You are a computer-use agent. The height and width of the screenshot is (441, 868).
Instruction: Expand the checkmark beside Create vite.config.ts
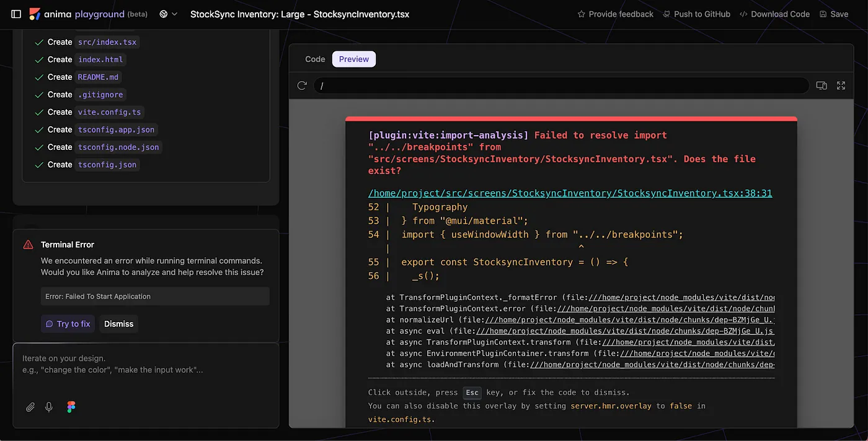point(39,112)
